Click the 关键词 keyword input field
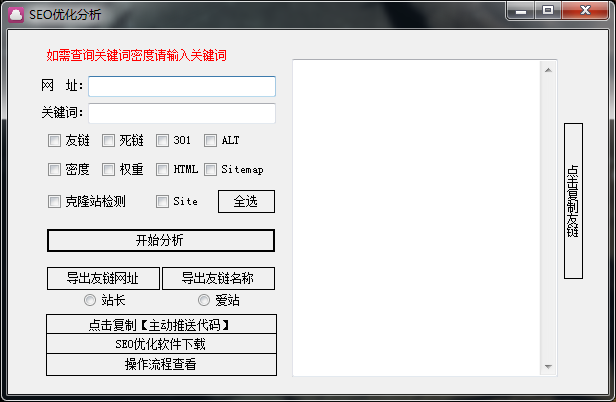 pyautogui.click(x=181, y=113)
